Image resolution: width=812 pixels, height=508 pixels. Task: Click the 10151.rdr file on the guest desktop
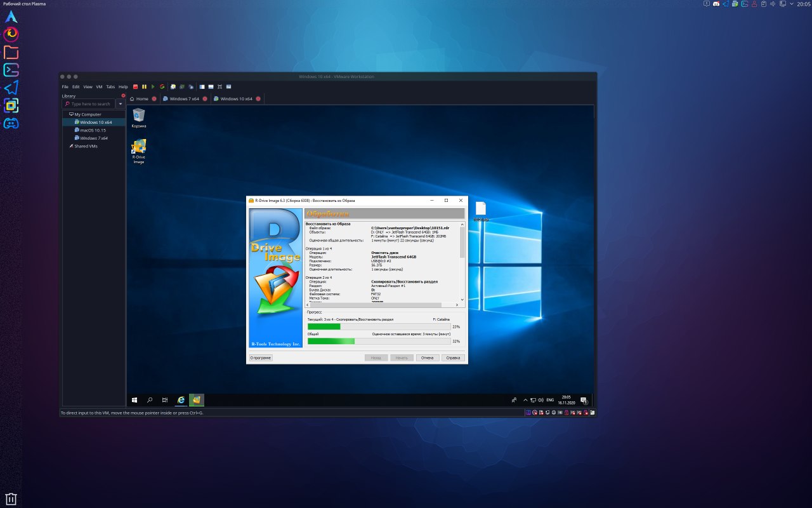(481, 211)
